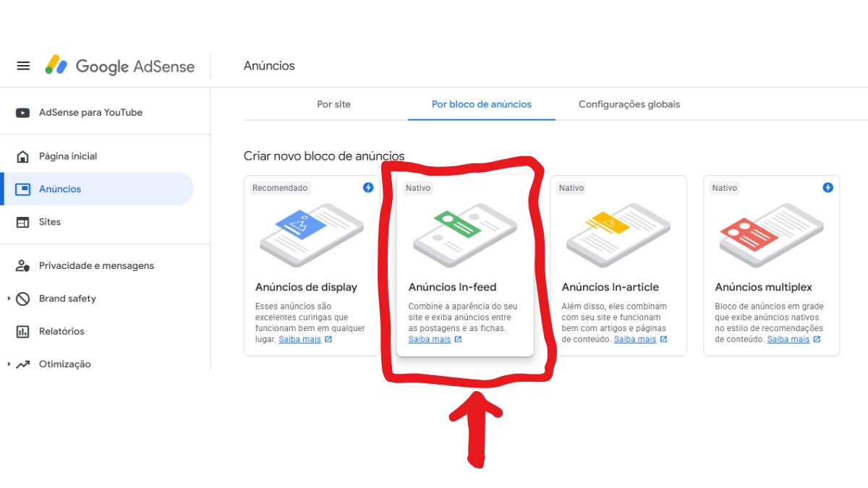The height and width of the screenshot is (488, 868).
Task: Create an Anúncios In-feed ad unit
Action: coord(465,265)
